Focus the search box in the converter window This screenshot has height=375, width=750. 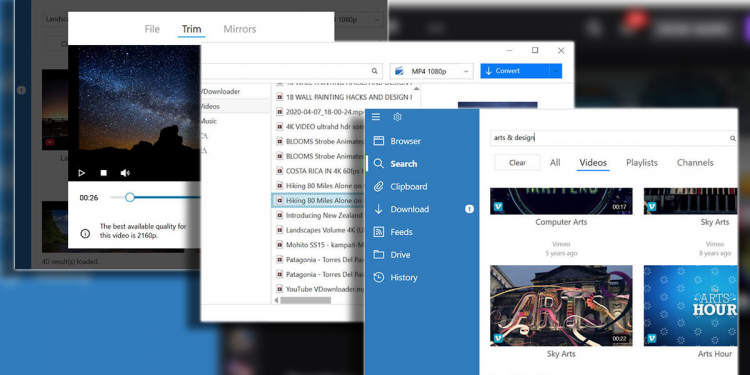click(x=292, y=71)
